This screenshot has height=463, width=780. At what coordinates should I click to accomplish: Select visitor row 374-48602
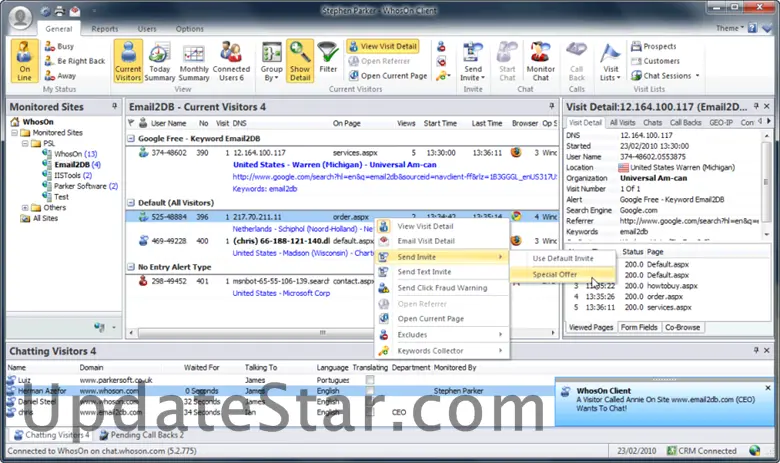point(342,153)
